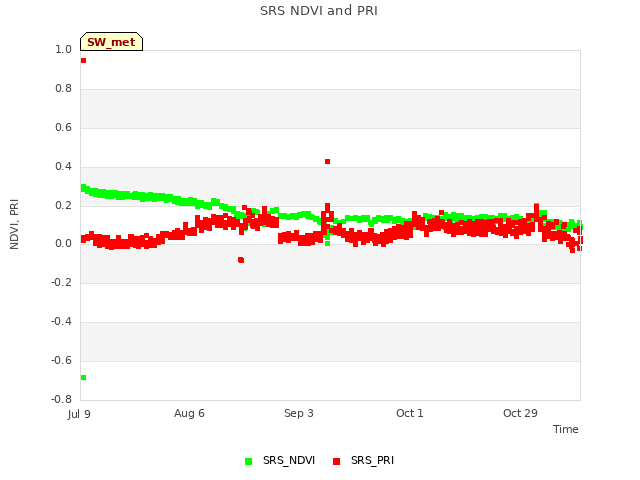Click the Time x-axis title
Screen dimensions: 640x480
coord(565,429)
